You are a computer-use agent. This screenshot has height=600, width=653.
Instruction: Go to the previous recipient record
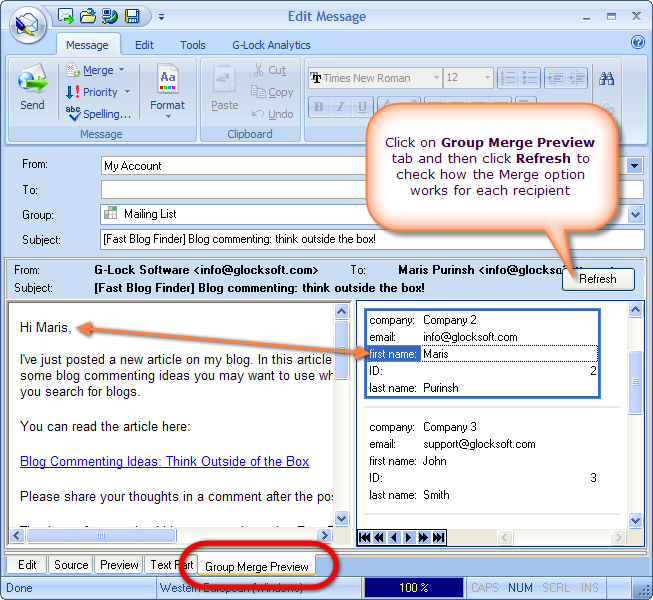(x=394, y=538)
